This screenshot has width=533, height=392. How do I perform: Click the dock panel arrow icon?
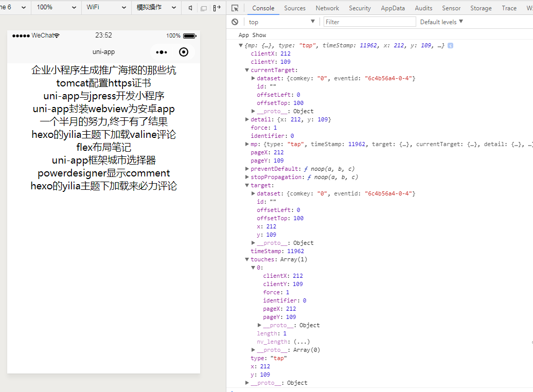[x=217, y=8]
